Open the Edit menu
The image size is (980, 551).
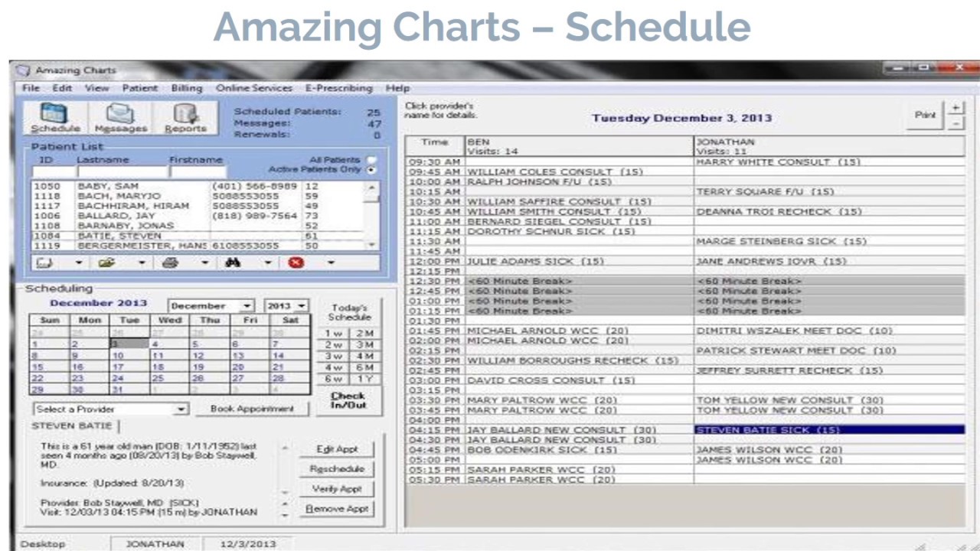point(62,88)
